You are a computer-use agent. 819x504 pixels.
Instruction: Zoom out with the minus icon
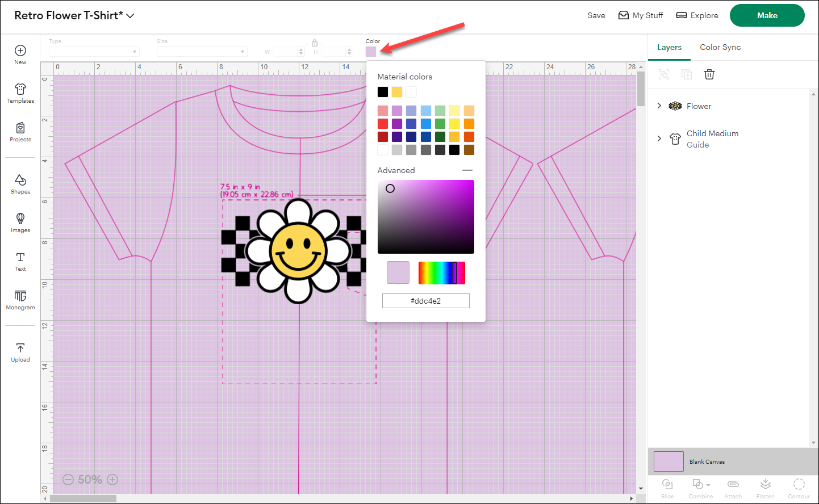68,480
